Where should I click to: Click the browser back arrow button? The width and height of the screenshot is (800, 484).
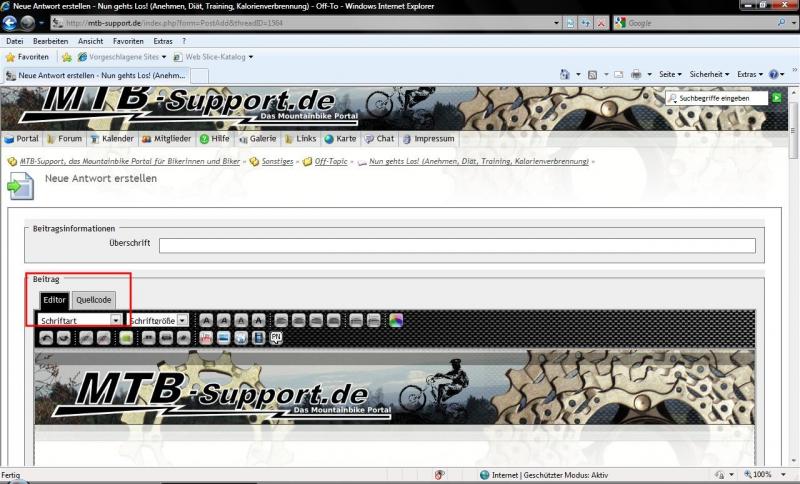point(12,22)
